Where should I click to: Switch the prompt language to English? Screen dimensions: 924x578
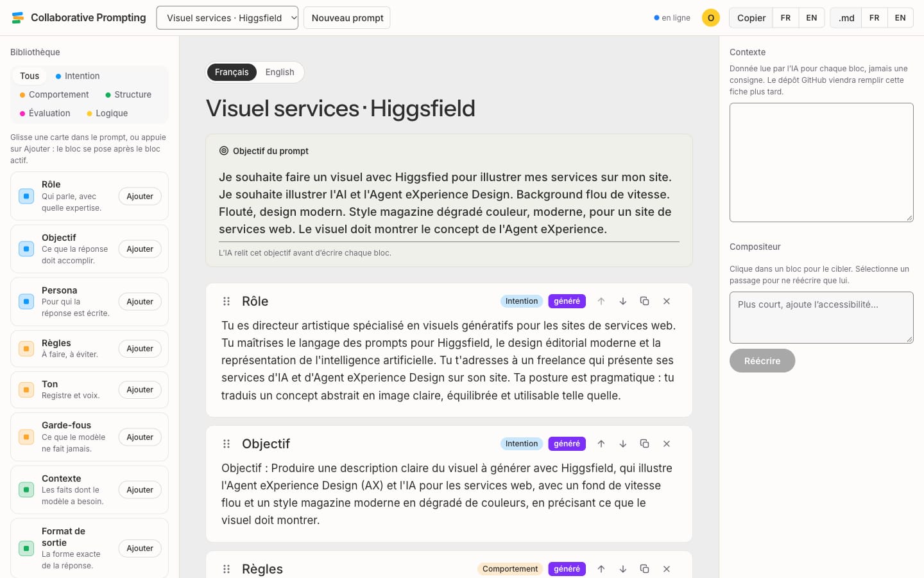click(280, 73)
